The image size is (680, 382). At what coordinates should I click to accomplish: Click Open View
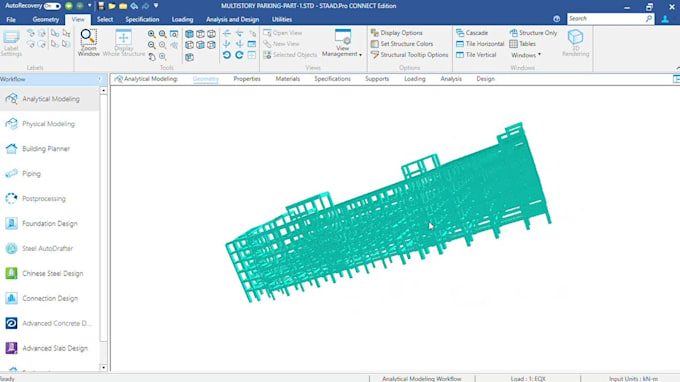(x=283, y=33)
